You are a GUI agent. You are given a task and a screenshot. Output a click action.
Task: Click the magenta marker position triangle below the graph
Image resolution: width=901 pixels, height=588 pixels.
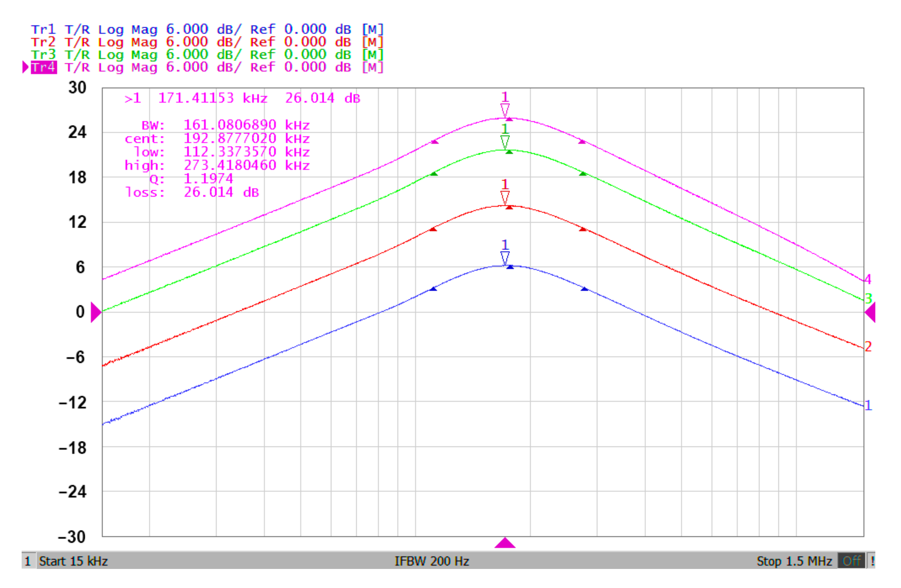point(505,543)
